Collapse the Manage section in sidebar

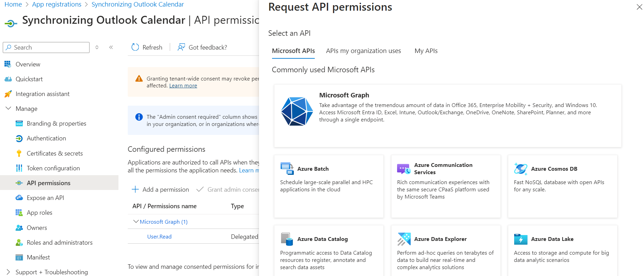click(8, 108)
